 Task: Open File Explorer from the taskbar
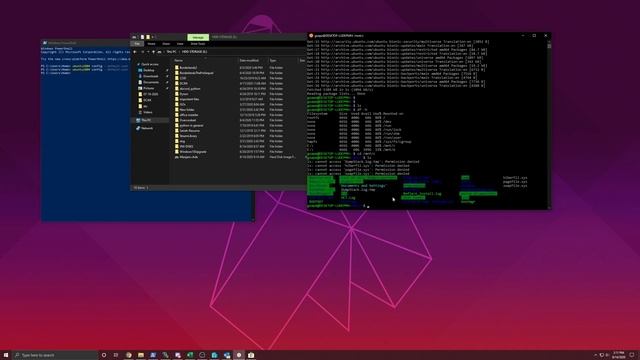point(141,355)
